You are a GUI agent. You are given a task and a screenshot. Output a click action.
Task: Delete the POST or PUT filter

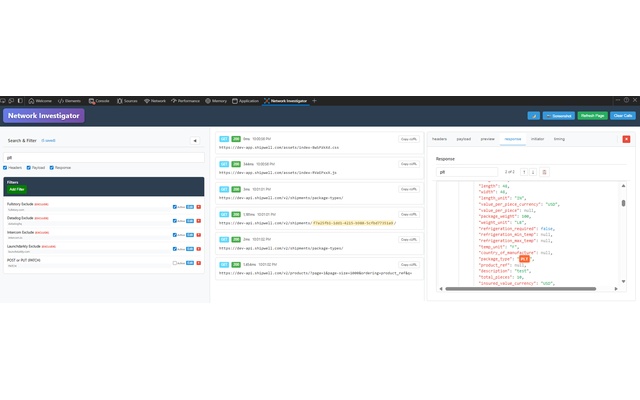(199, 263)
